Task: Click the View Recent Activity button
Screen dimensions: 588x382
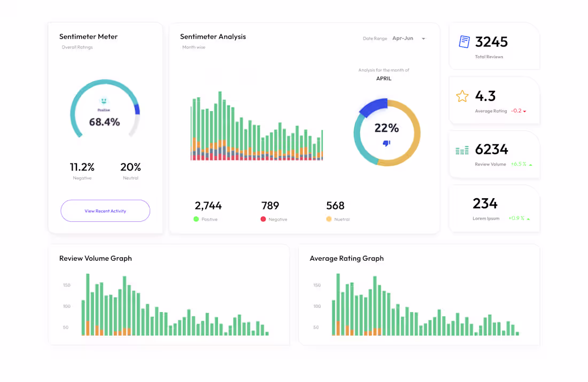Action: [x=105, y=211]
